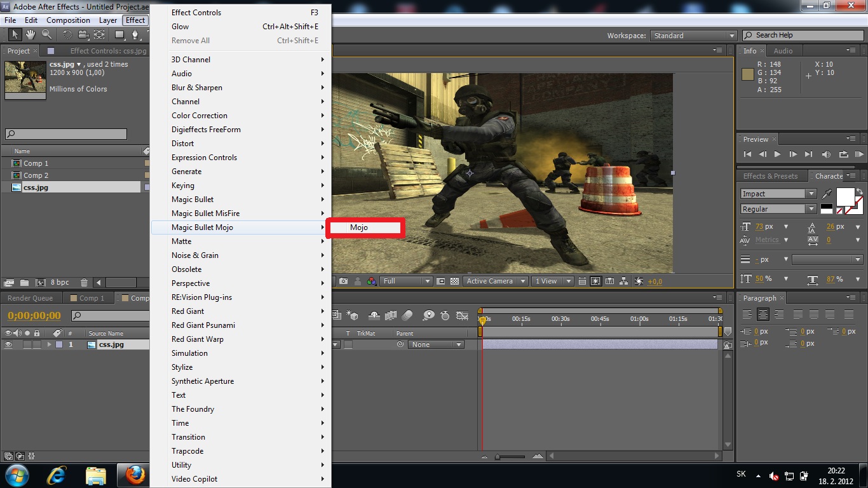Screen dimensions: 868x488
Task: Open the Comp Flowchart icon
Action: [x=624, y=281]
